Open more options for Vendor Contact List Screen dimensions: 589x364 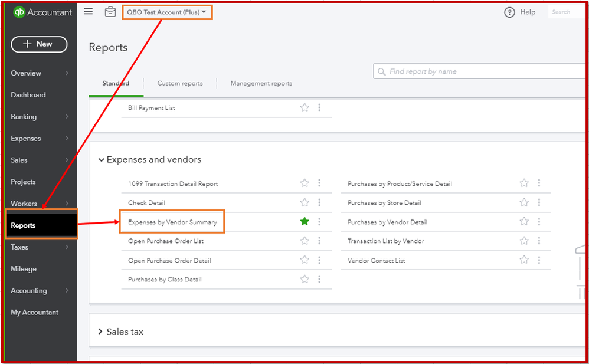[x=539, y=260]
